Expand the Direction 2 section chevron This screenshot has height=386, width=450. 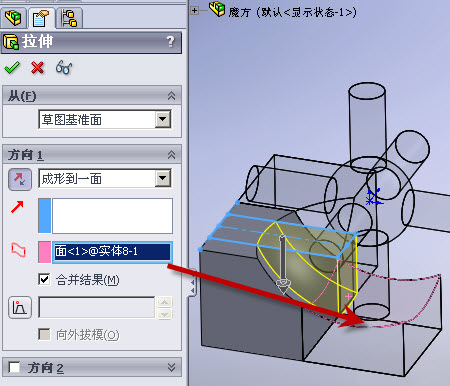pos(171,367)
